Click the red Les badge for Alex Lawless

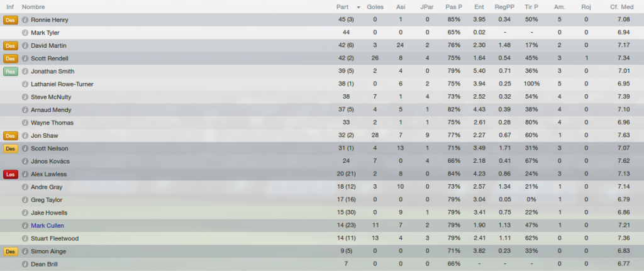pyautogui.click(x=11, y=174)
